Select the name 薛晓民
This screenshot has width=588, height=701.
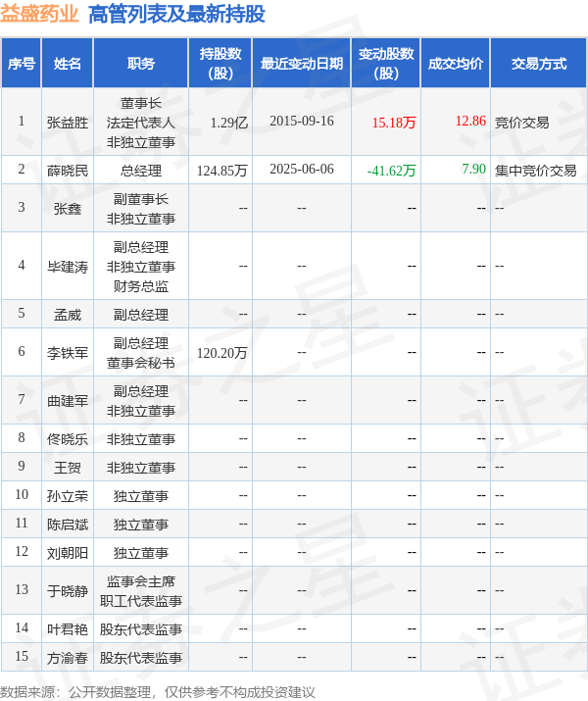coord(68,171)
